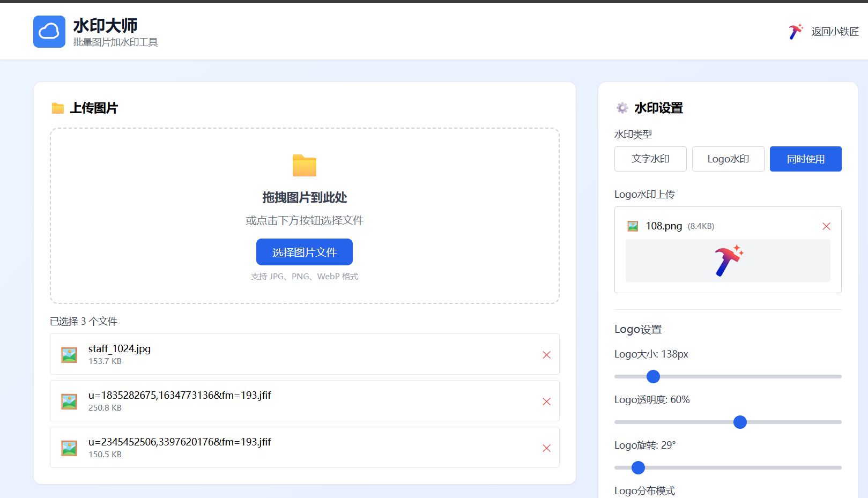Click the hammer icon beside 返回小铁匠
Image resolution: width=868 pixels, height=498 pixels.
(796, 32)
